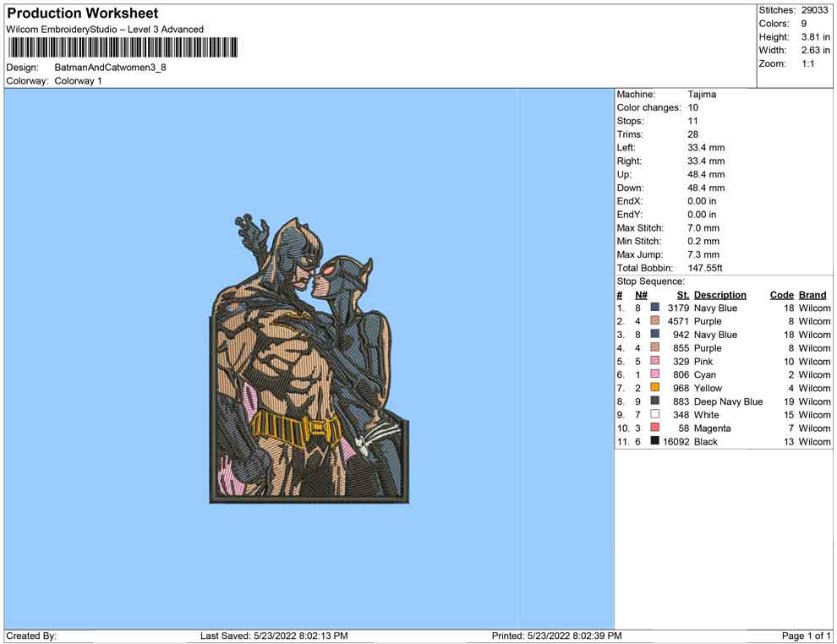The width and height of the screenshot is (837, 644).
Task: Click the Batman and Catwoman embroidery preview
Action: tap(309, 359)
